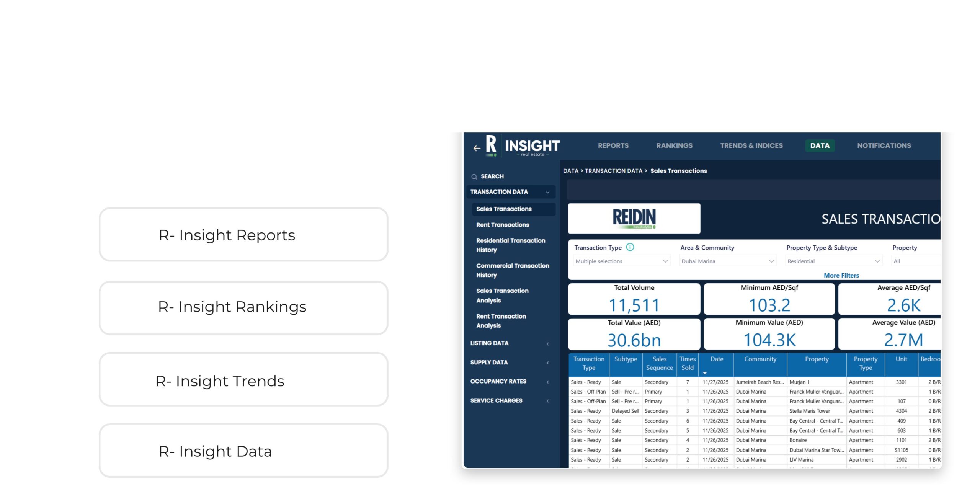Click the SEARCH field in sidebar
Screen dimensions: 980x490
tap(492, 176)
